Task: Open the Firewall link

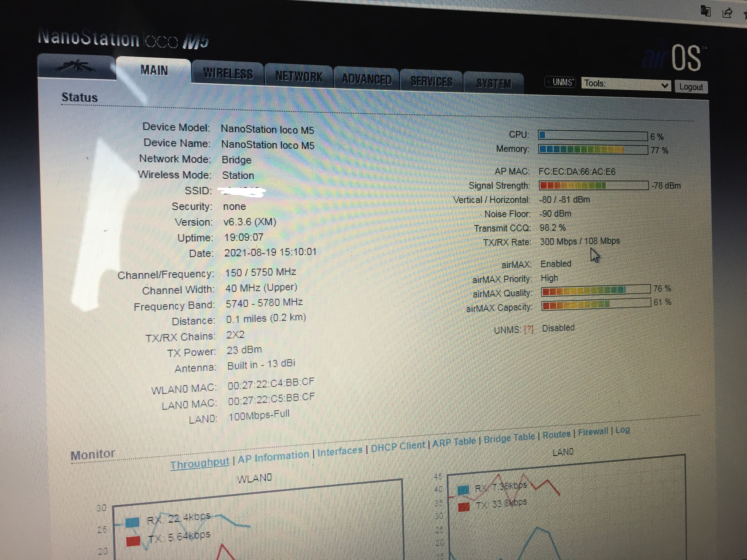Action: [593, 432]
